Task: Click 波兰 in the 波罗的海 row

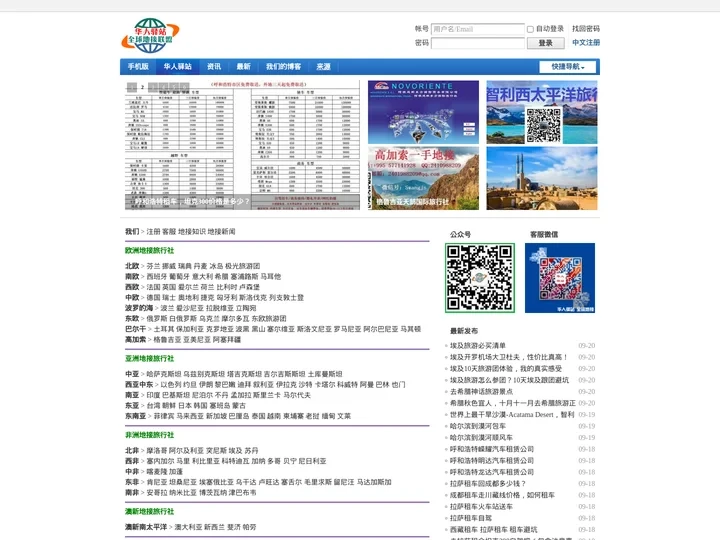Action: 167,308
